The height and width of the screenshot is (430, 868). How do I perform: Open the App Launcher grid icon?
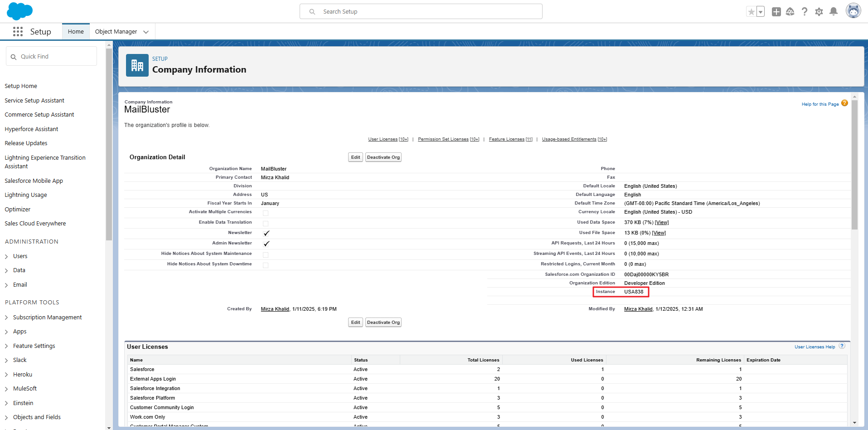click(x=18, y=31)
